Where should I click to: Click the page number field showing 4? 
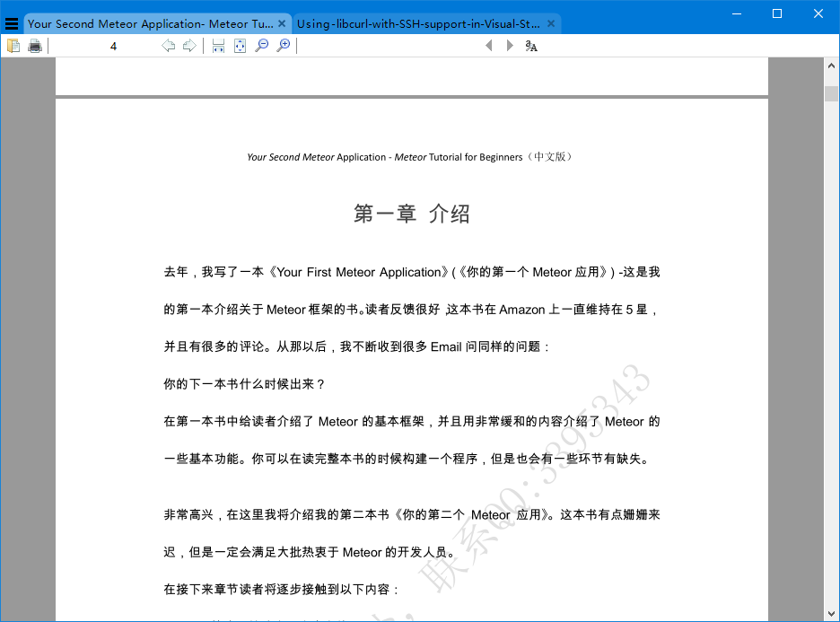114,46
